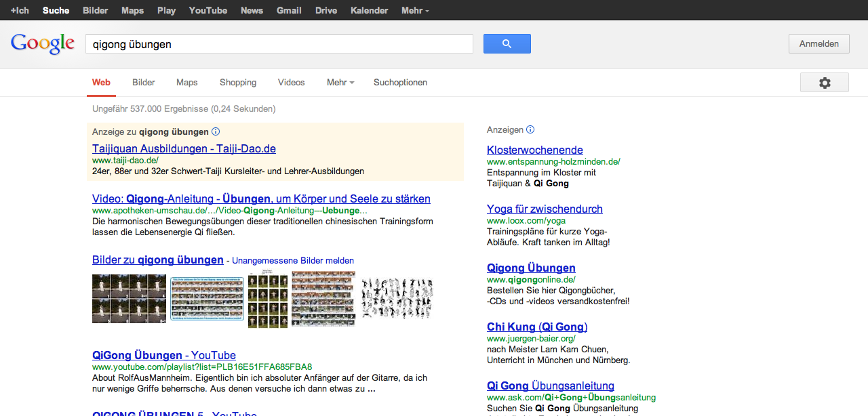Click the blue magnifier search button
The height and width of the screenshot is (416, 868).
point(507,44)
